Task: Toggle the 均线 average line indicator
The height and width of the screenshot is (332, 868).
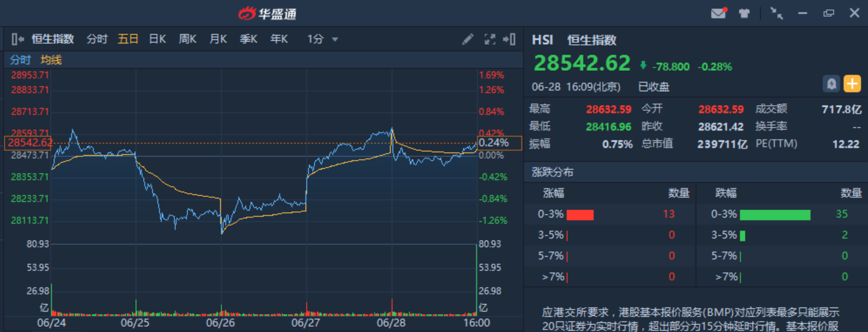Action: [x=51, y=60]
